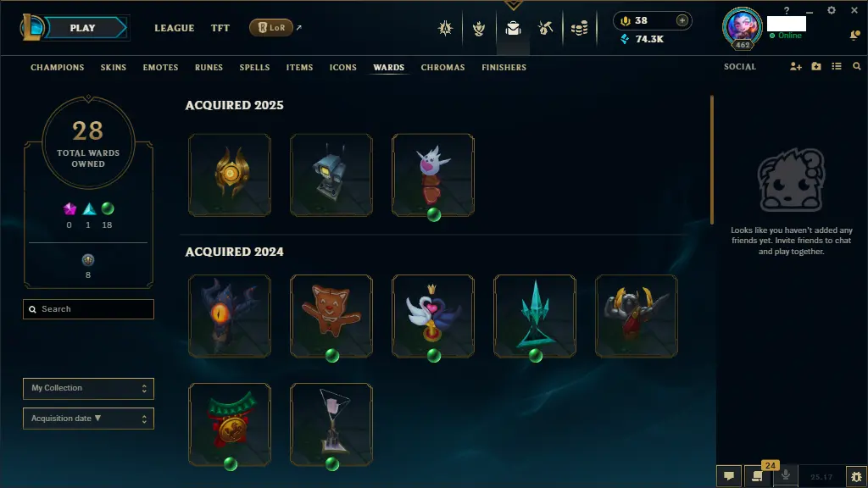Expand the Acquisition date sort dropdown
This screenshot has width=868, height=488.
[x=88, y=419]
